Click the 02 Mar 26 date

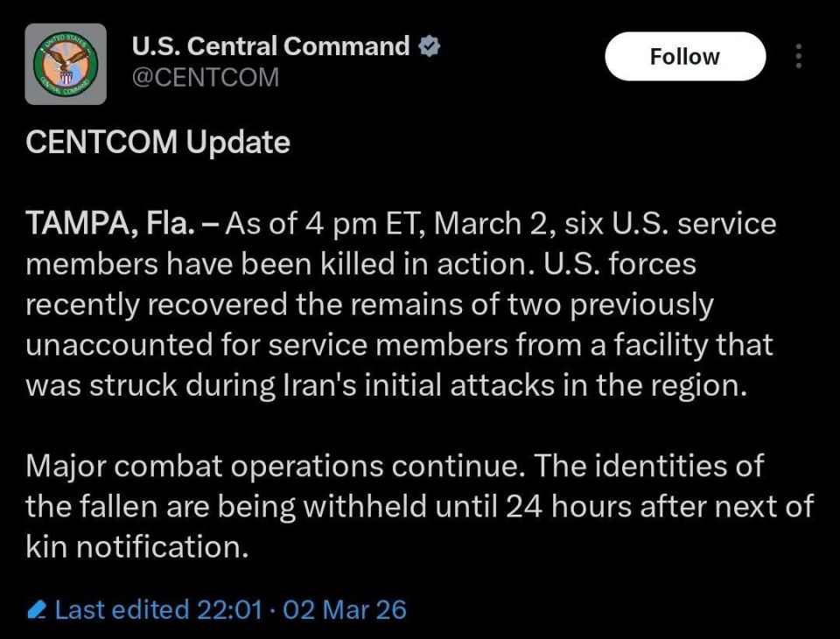pyautogui.click(x=345, y=609)
